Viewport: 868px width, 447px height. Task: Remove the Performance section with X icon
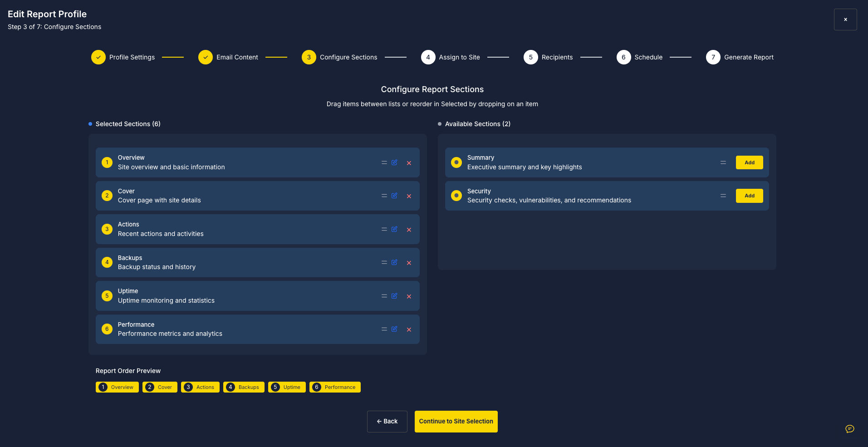pyautogui.click(x=409, y=329)
